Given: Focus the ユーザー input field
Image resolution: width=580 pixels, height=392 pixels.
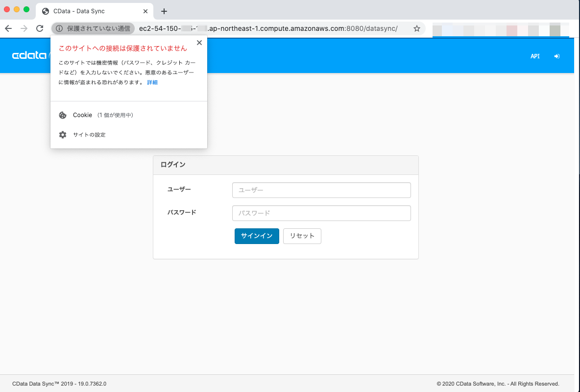Looking at the screenshot, I should pos(321,190).
